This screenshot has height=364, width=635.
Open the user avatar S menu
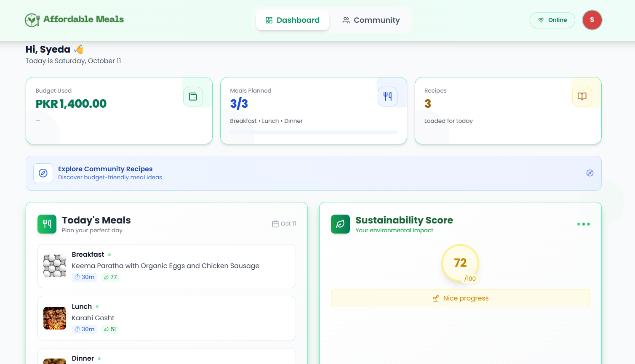592,20
